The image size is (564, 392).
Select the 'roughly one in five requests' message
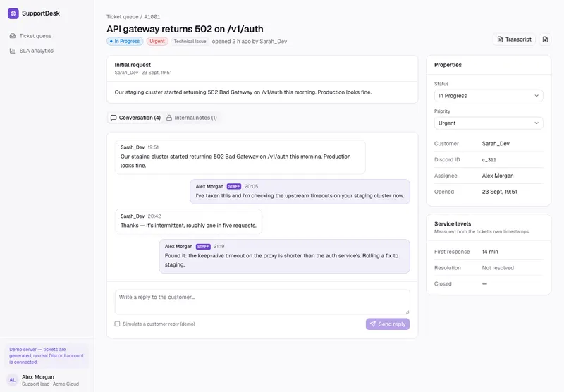pyautogui.click(x=188, y=221)
